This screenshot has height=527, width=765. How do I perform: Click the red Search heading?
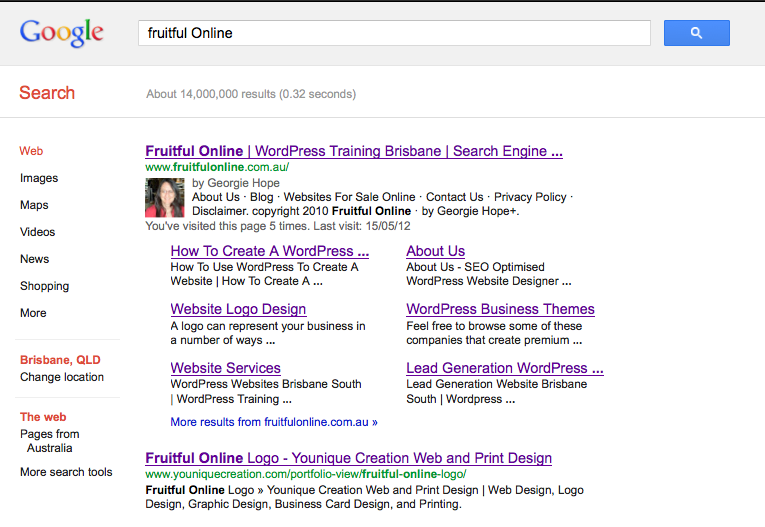[x=47, y=93]
